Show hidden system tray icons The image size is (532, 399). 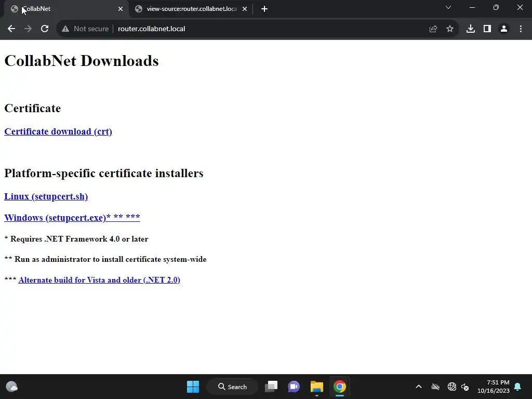[x=419, y=387]
